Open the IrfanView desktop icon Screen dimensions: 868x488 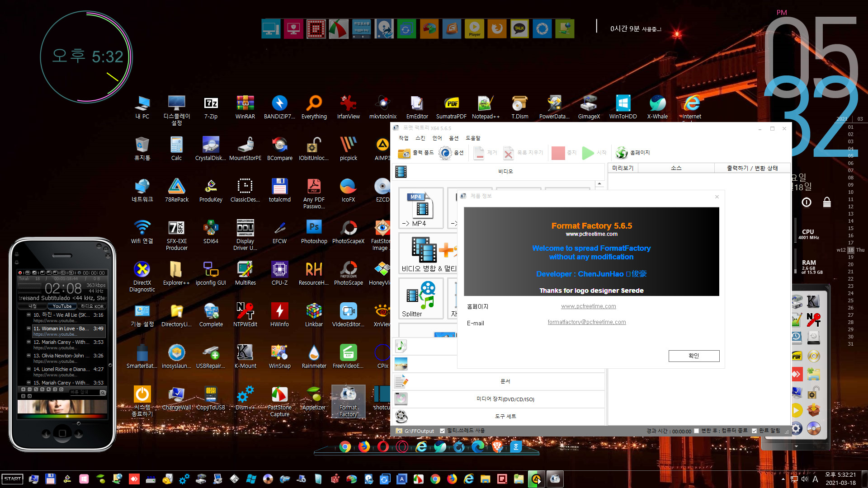click(x=349, y=108)
